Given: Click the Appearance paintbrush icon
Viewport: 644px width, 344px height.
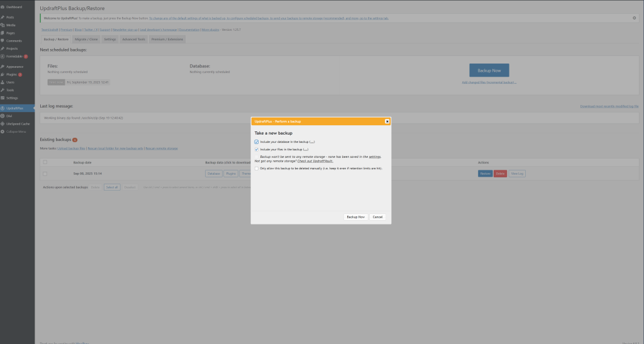Looking at the screenshot, I should [x=3, y=66].
